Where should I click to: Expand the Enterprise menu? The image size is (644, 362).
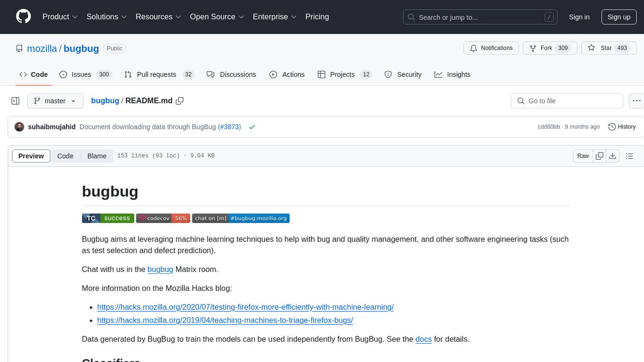[x=275, y=17]
